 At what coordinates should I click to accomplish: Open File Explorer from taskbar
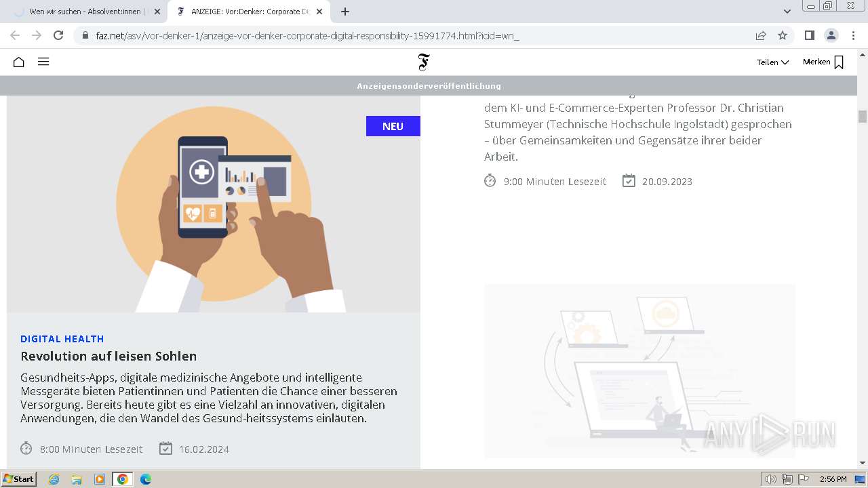pos(77,479)
